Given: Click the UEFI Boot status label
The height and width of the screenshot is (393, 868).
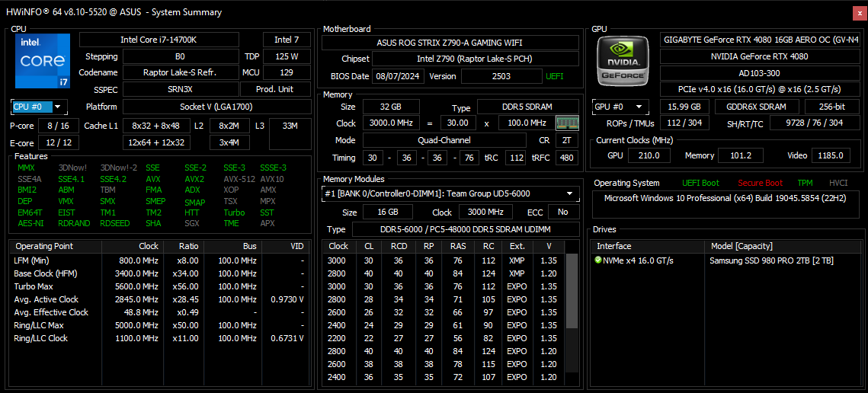Looking at the screenshot, I should pyautogui.click(x=700, y=183).
